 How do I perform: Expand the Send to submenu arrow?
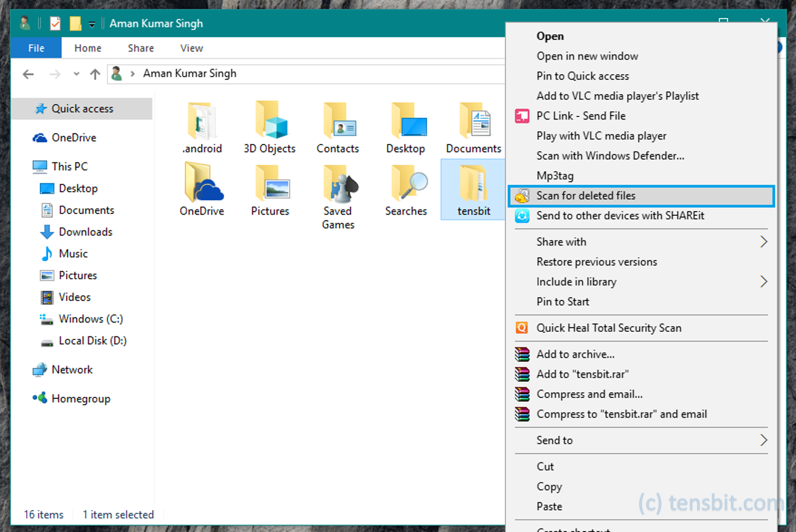764,440
